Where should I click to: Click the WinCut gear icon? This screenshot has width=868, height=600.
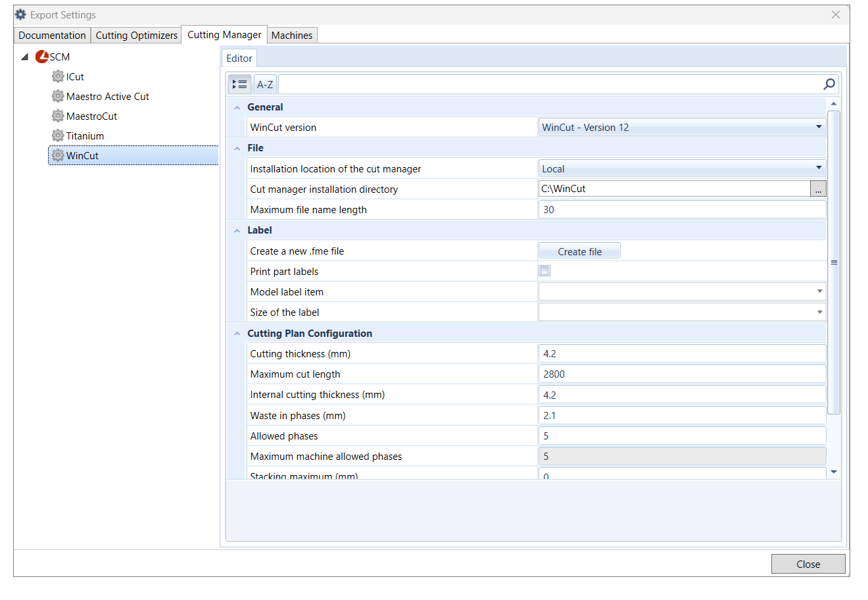point(58,155)
